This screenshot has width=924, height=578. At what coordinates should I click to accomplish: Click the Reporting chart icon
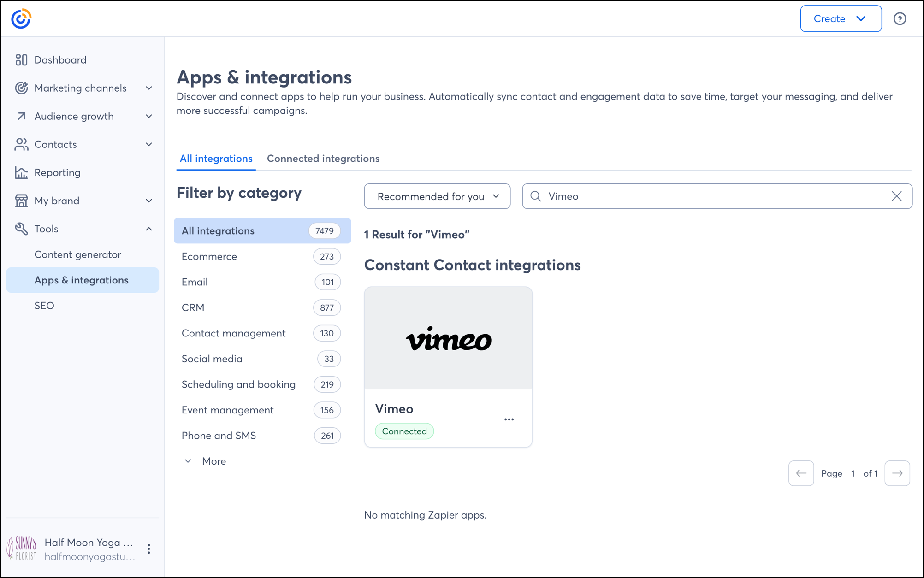click(x=21, y=172)
